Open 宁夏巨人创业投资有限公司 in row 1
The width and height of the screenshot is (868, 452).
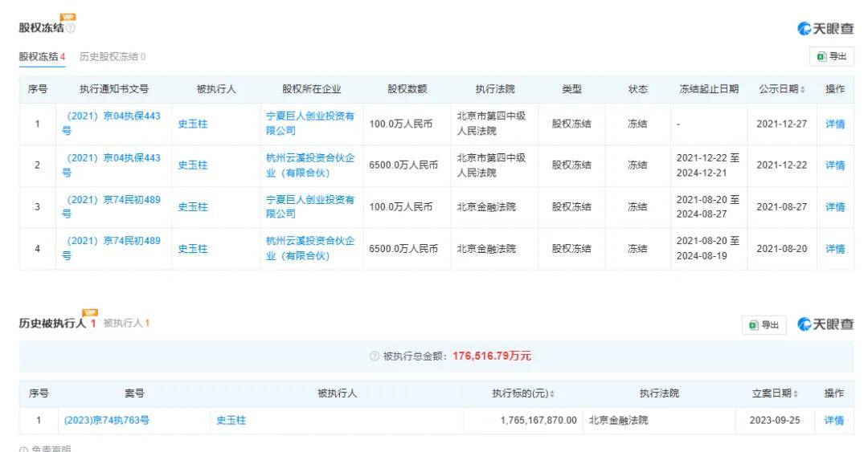(310, 124)
